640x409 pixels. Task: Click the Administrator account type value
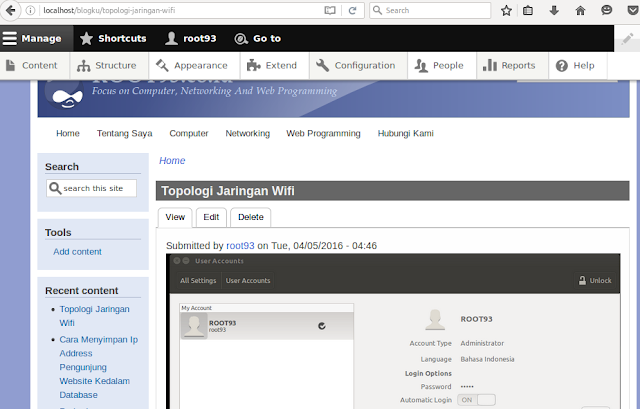[x=482, y=343]
